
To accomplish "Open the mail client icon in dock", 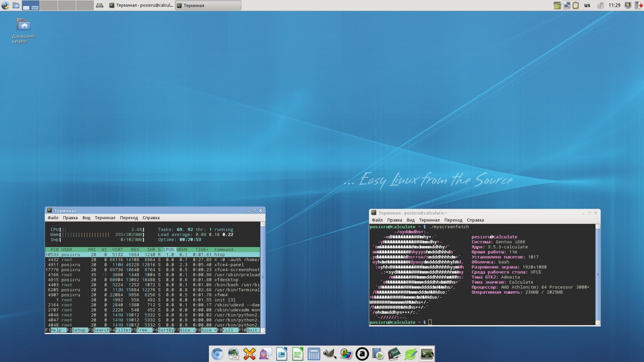I will (x=234, y=354).
